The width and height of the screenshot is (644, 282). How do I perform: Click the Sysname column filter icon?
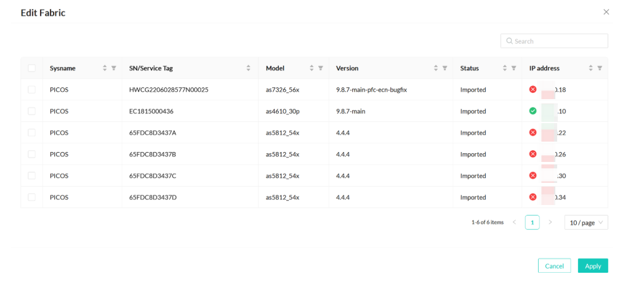pos(113,68)
